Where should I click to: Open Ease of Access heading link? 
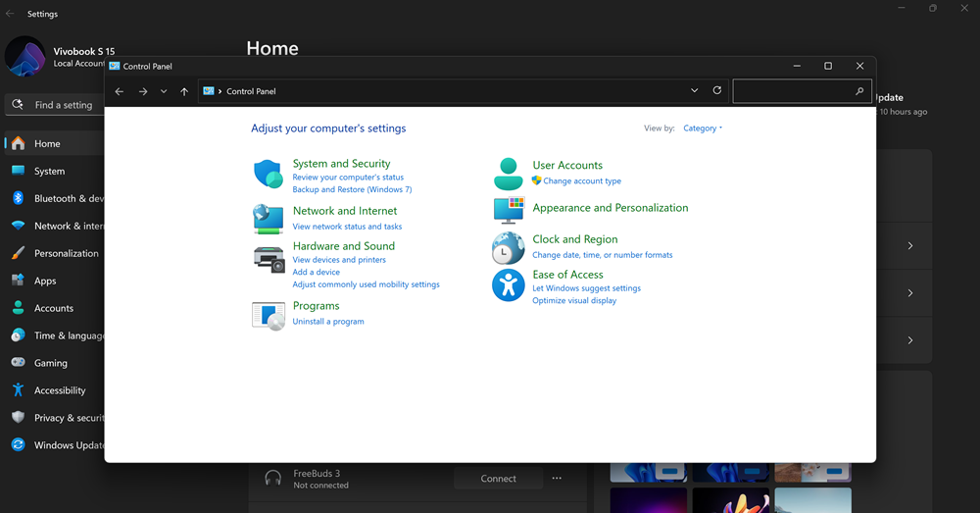(x=567, y=275)
